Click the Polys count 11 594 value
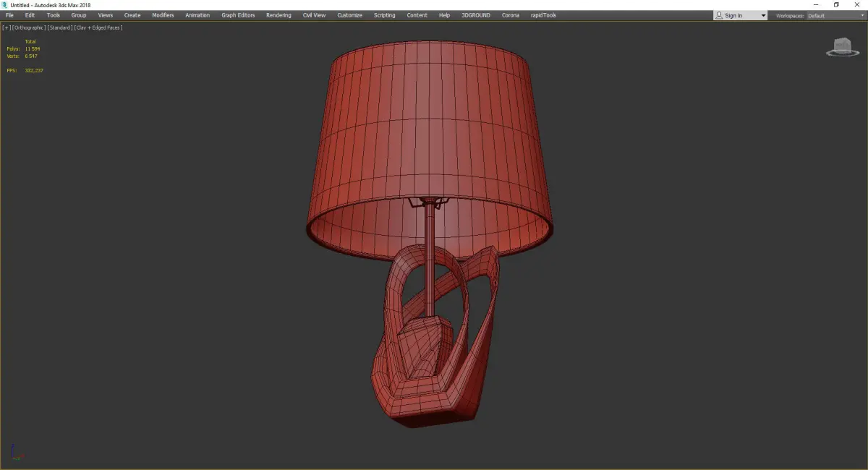The width and height of the screenshot is (868, 470). [33, 49]
